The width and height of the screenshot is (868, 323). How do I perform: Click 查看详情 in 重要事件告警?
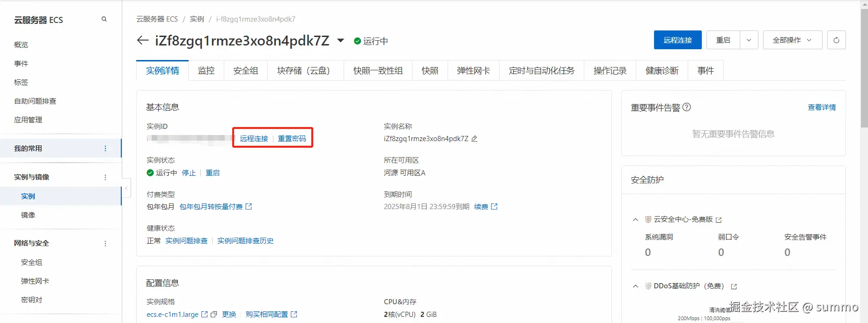click(x=822, y=107)
